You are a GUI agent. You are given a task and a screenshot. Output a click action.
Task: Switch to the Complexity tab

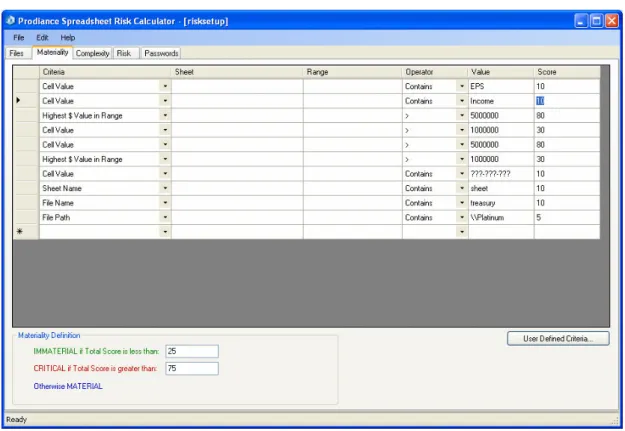(x=92, y=53)
